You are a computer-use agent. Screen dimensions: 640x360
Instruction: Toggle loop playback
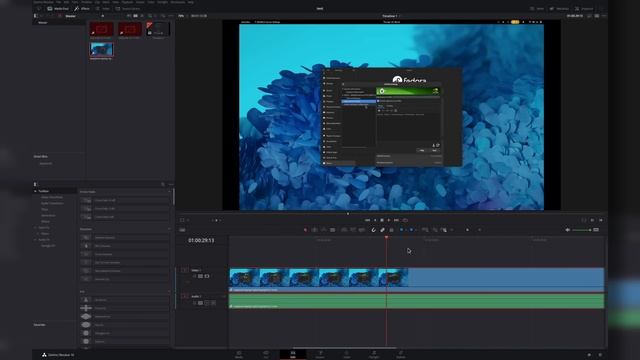(x=405, y=220)
